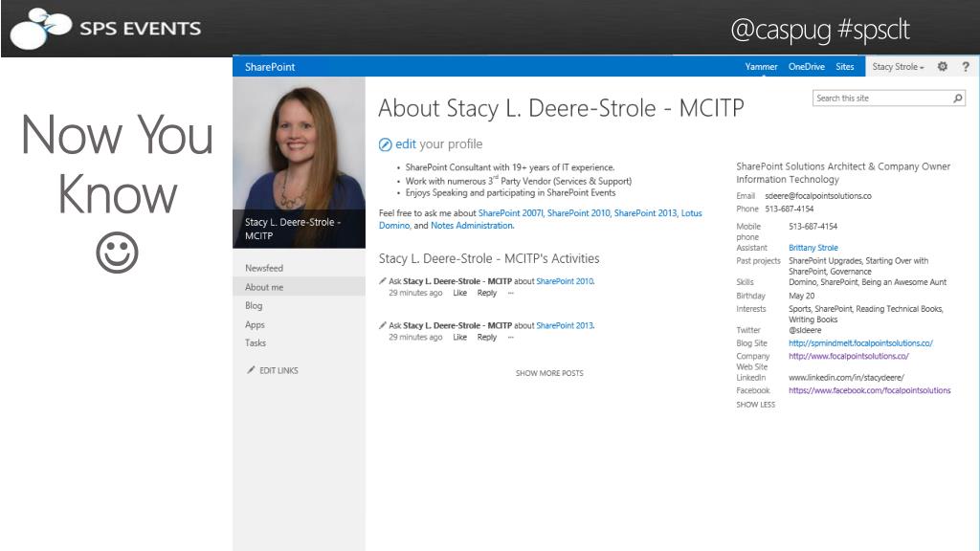Click the EDIT LINKS pencil icon
Screen dimensions: 980x551
tap(251, 370)
